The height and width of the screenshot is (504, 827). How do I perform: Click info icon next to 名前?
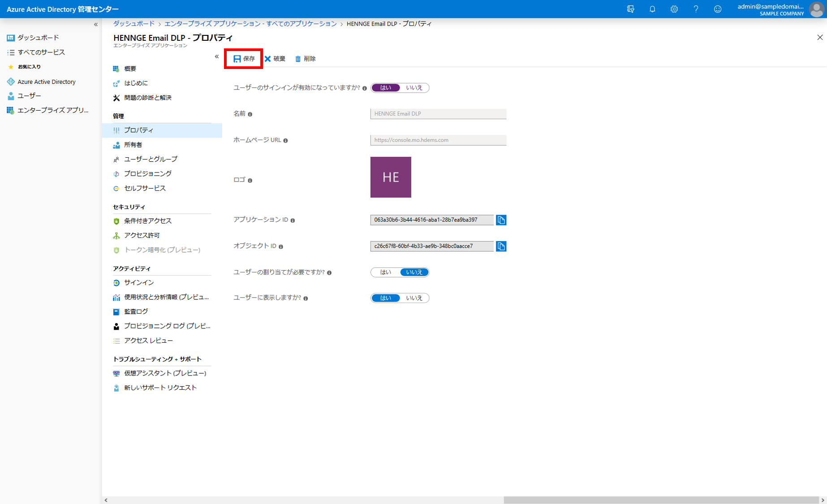click(x=250, y=114)
